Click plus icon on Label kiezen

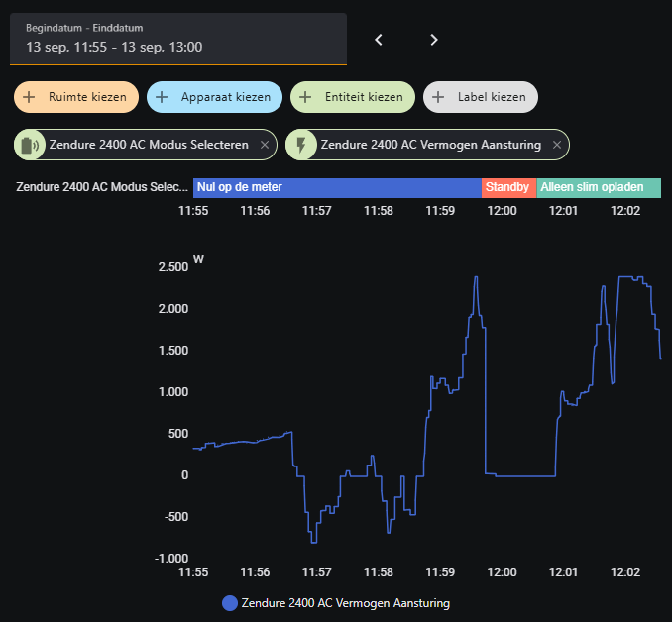[x=438, y=97]
